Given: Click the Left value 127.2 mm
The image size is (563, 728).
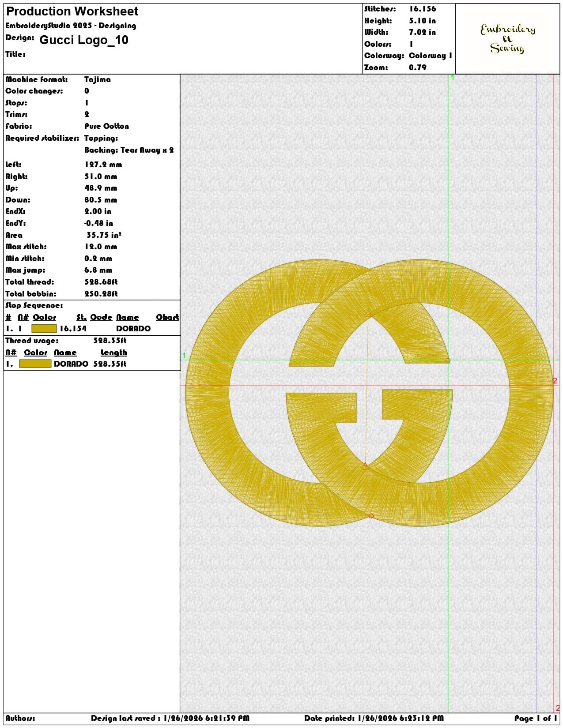Looking at the screenshot, I should [103, 165].
